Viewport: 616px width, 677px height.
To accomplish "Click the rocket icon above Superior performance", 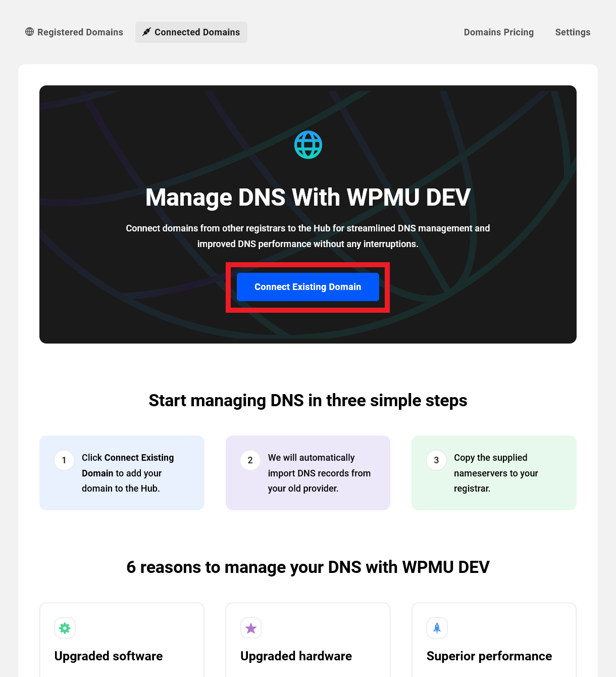I will point(437,628).
